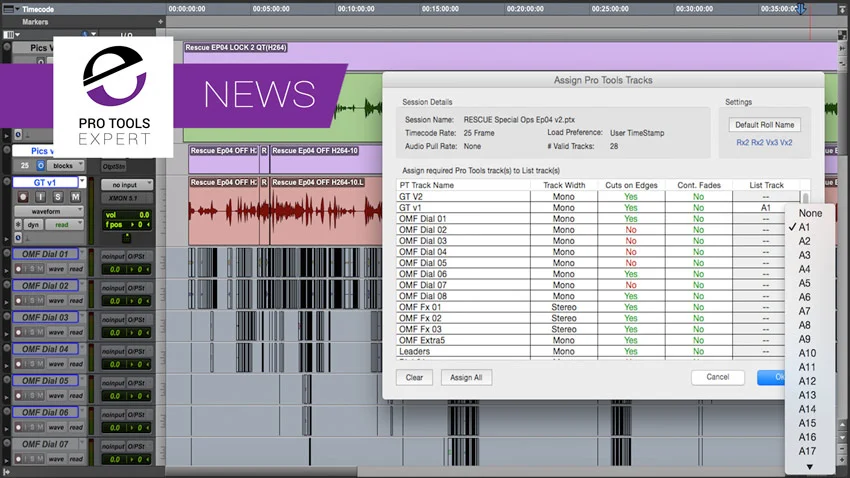Arm record button on GT v1 track
The height and width of the screenshot is (478, 850).
point(23,197)
